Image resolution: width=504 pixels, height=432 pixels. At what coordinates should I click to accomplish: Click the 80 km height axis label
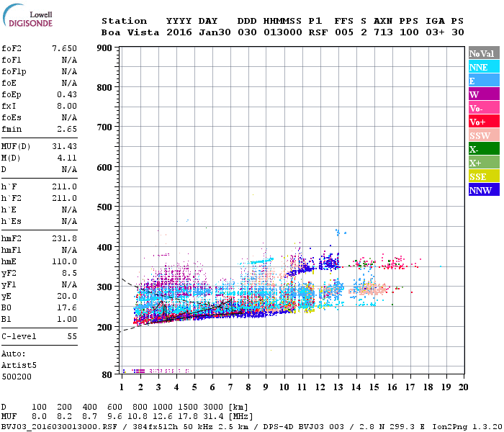(x=107, y=375)
